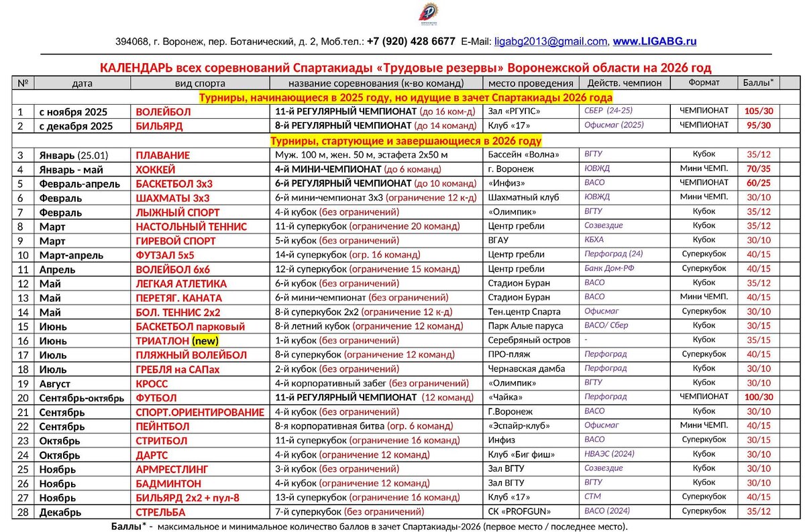Click the 'Действ. чемпион' column header

(x=625, y=83)
